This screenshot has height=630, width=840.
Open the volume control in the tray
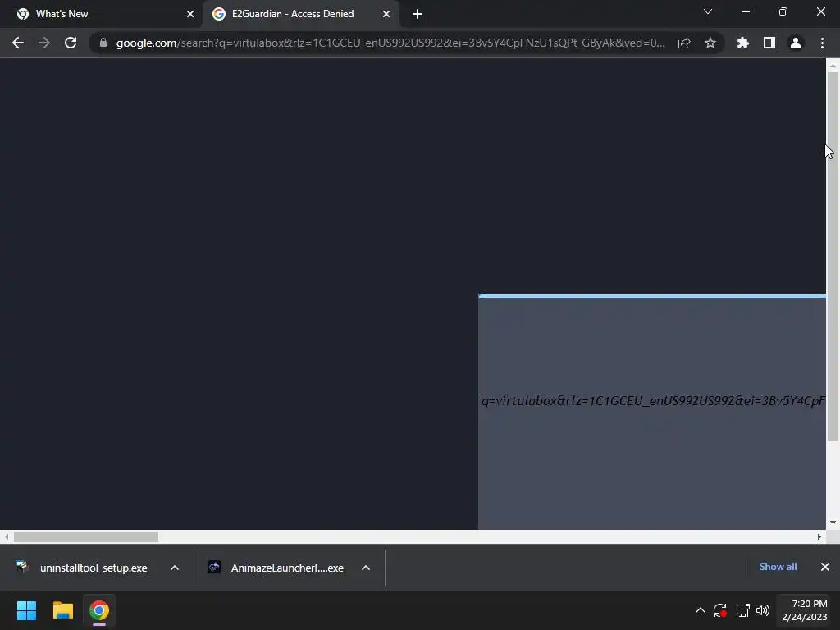coord(763,610)
